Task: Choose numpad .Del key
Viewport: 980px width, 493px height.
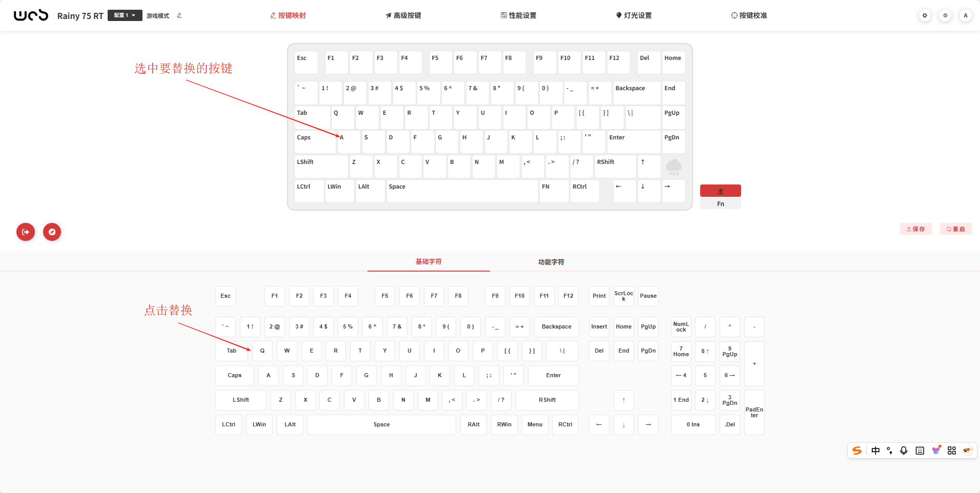Action: [730, 424]
